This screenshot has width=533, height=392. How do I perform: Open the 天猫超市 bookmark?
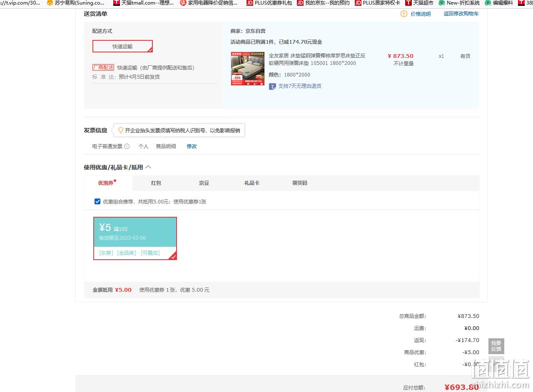419,3
